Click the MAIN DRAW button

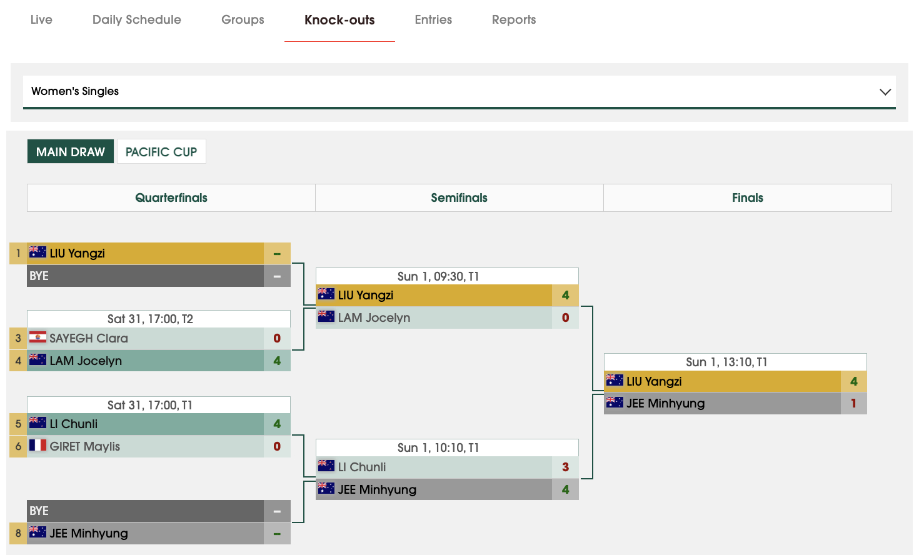(x=71, y=151)
